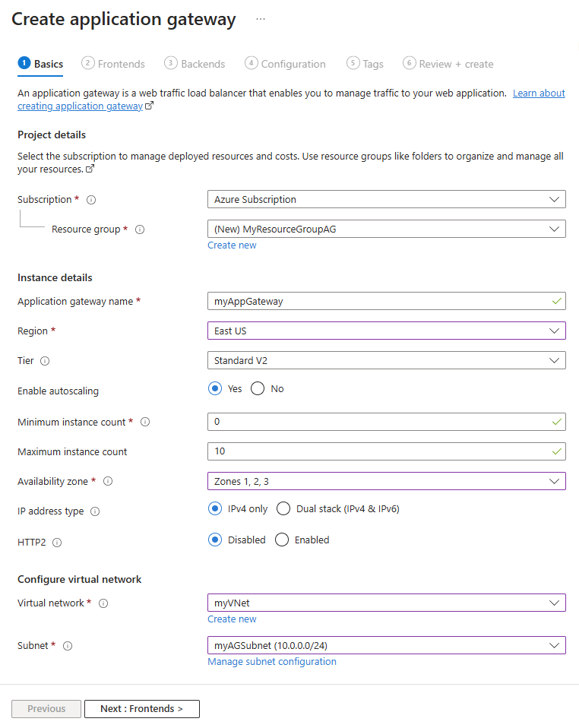Screen dimensions: 579x728
Task: Click the Availability zone info icon
Action: [x=108, y=481]
